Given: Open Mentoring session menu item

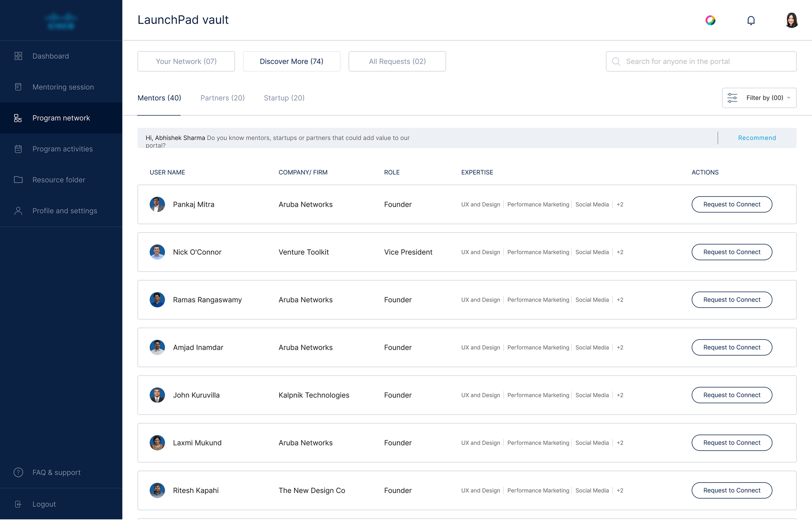Looking at the screenshot, I should 61,87.
